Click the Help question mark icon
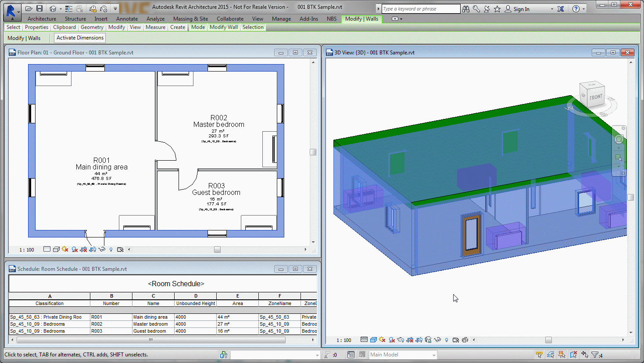644x363 pixels. point(576,9)
